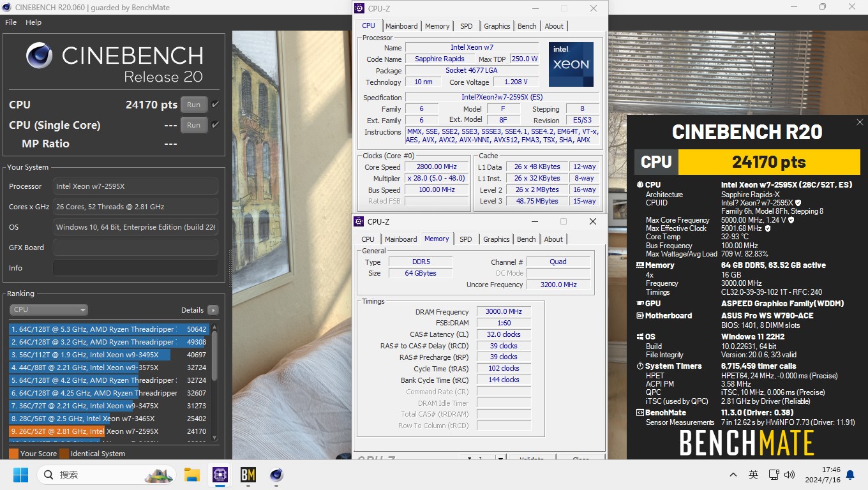Select ranking entry Intel Xeon w7-3465X
This screenshot has height=490, width=868.
(x=109, y=419)
